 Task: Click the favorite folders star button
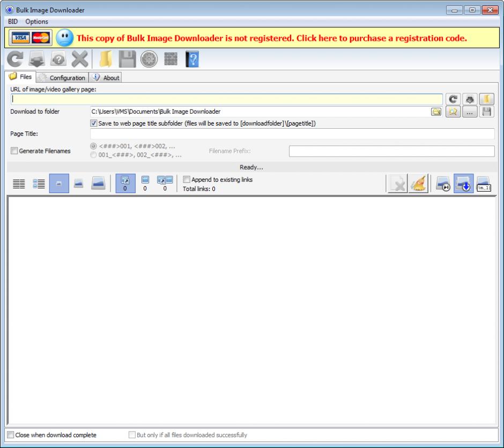coord(453,112)
